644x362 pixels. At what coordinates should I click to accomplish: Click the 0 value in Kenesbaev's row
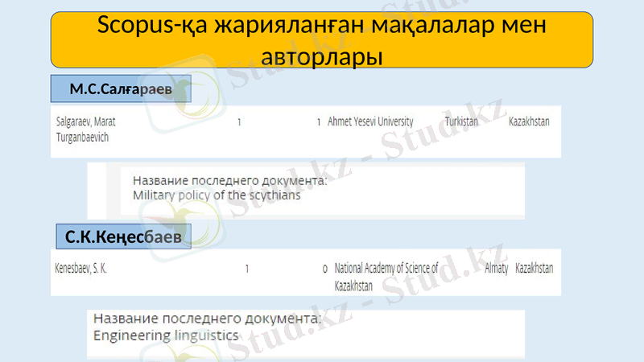pos(325,269)
